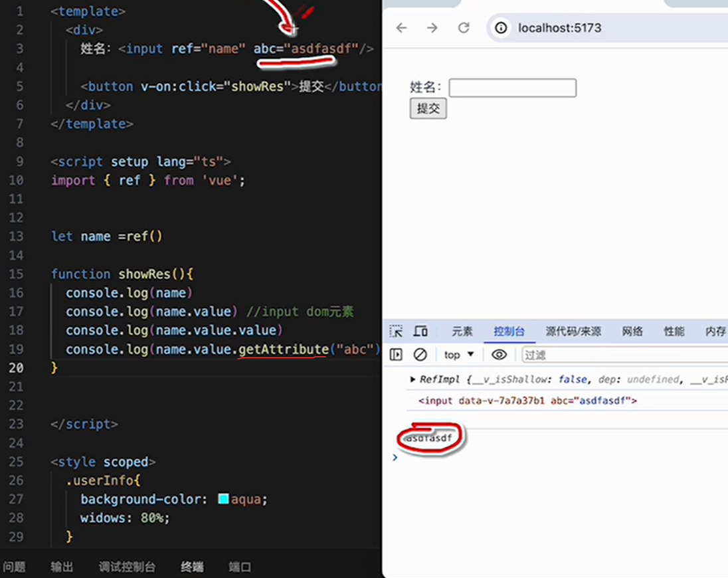
Task: Click '<style scoped>' tag line
Action: tap(103, 462)
